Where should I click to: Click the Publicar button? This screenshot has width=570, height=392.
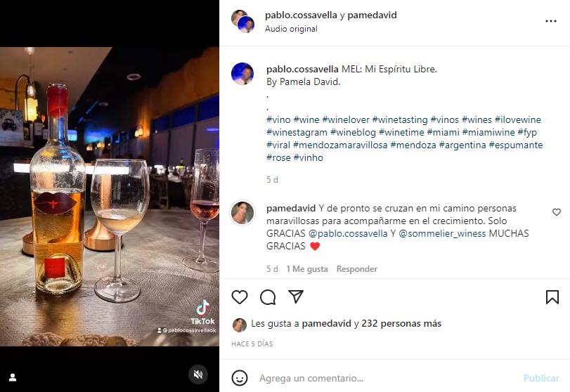[x=541, y=378]
